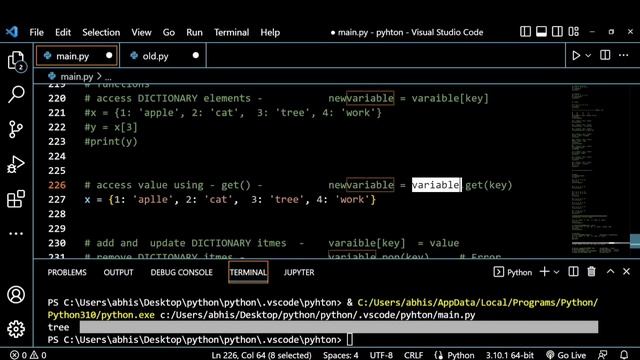This screenshot has width=640, height=360.
Task: Toggle Primary Side Bar layout button
Action: [525, 32]
